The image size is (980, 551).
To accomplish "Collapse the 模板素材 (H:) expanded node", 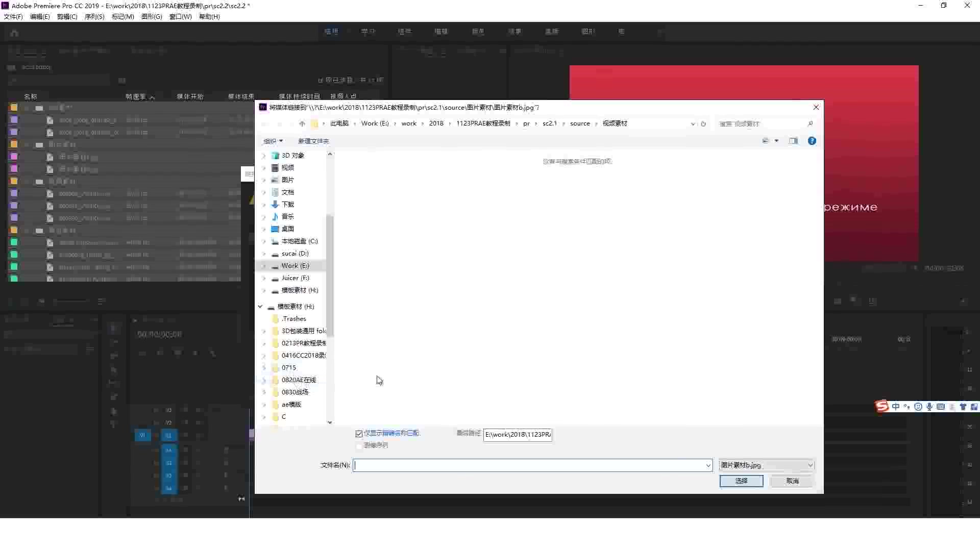I will (x=260, y=307).
